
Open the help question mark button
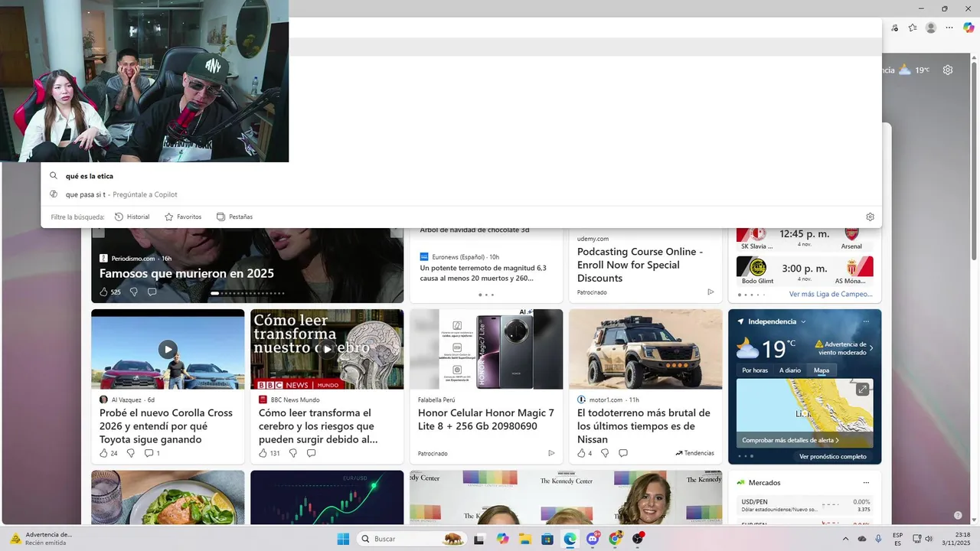pyautogui.click(x=958, y=516)
